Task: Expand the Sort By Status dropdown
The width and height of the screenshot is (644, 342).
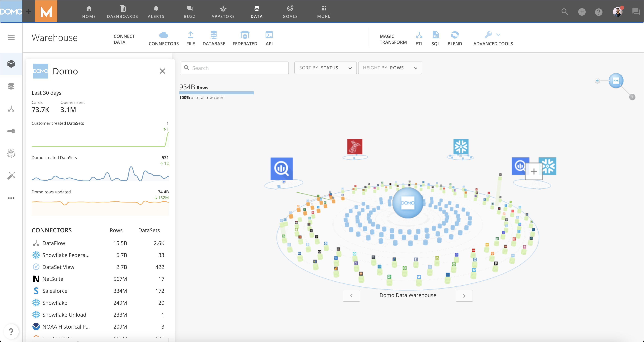Action: pos(325,68)
